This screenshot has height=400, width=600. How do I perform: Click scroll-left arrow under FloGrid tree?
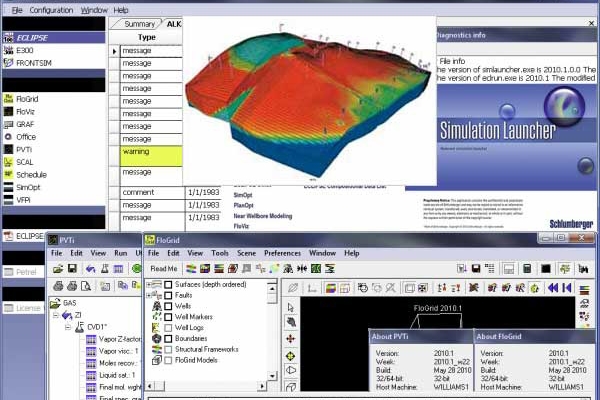click(150, 386)
